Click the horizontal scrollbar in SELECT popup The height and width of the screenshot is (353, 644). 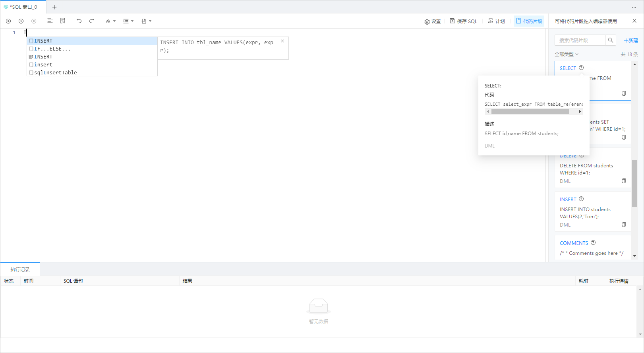tap(530, 112)
